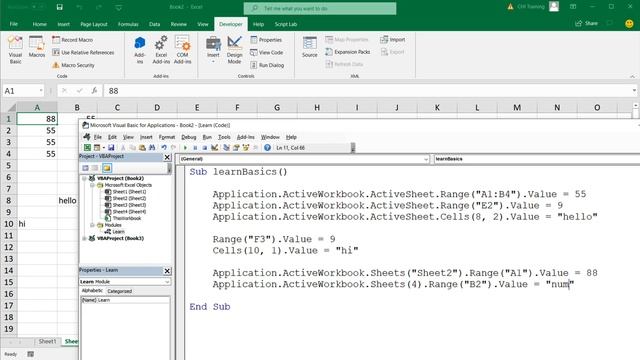The height and width of the screenshot is (360, 640).
Task: Switch to Categorized properties tab
Action: tap(120, 291)
